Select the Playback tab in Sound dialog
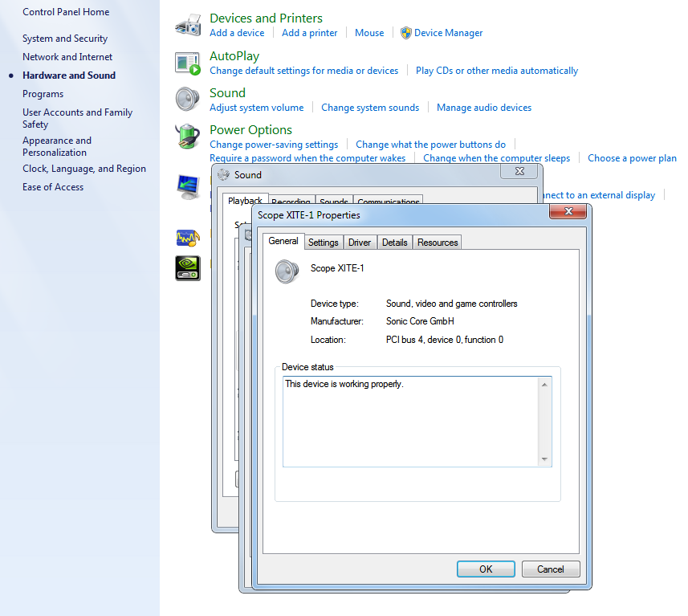The height and width of the screenshot is (616, 688). pos(245,200)
